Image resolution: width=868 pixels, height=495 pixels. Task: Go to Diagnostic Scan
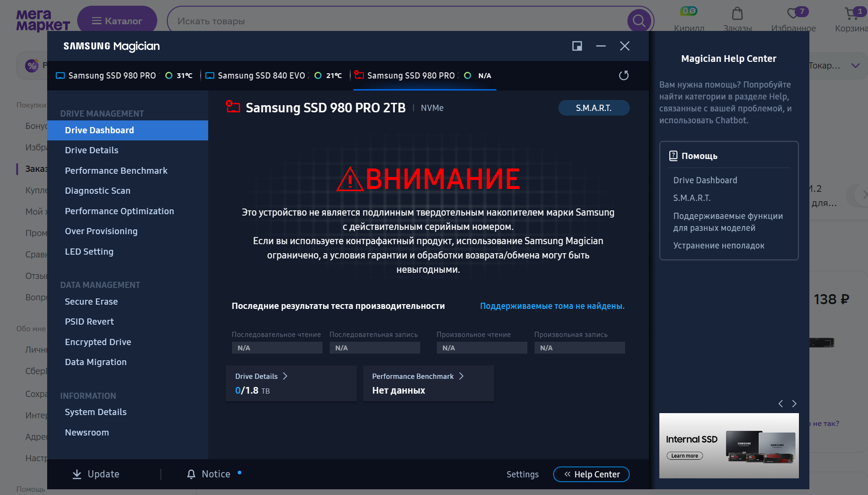pos(98,191)
